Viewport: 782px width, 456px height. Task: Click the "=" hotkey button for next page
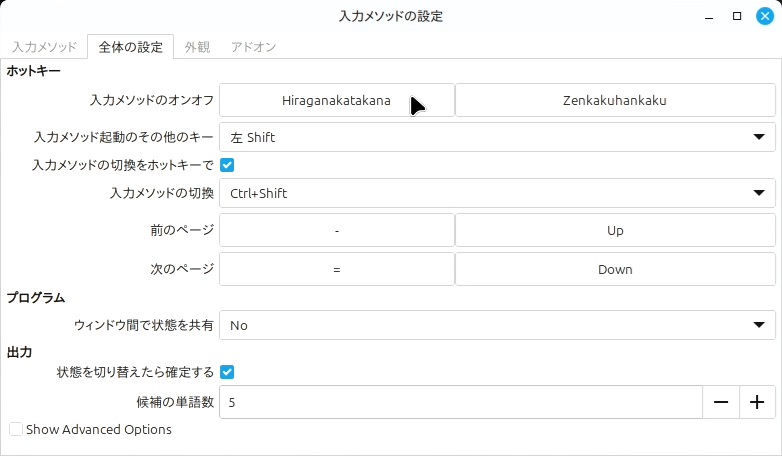[336, 269]
